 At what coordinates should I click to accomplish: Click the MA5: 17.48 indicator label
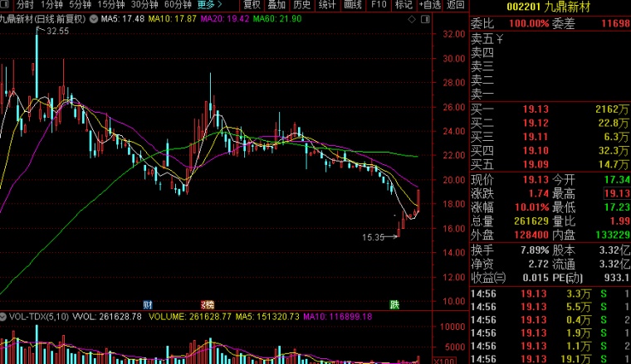[123, 19]
